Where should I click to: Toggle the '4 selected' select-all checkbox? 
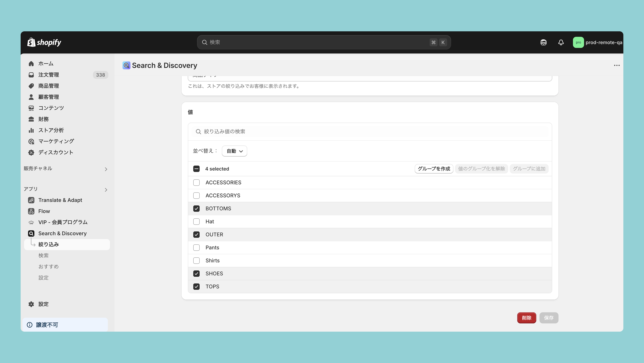196,169
